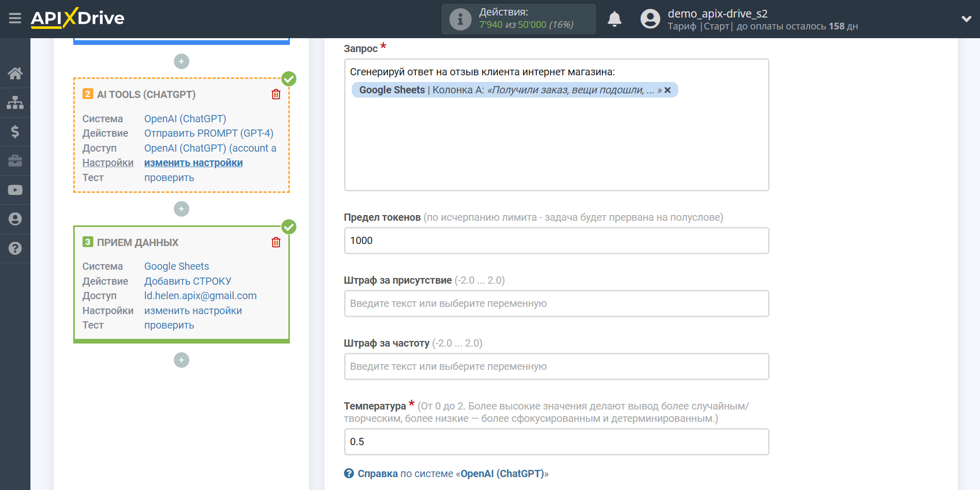Open the connections sitemap sidebar icon

[15, 103]
